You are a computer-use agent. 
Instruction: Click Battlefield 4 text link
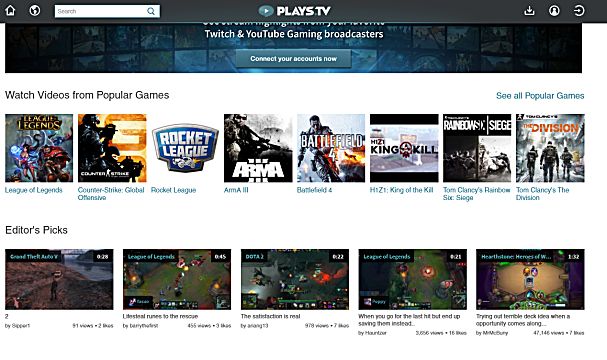(314, 190)
